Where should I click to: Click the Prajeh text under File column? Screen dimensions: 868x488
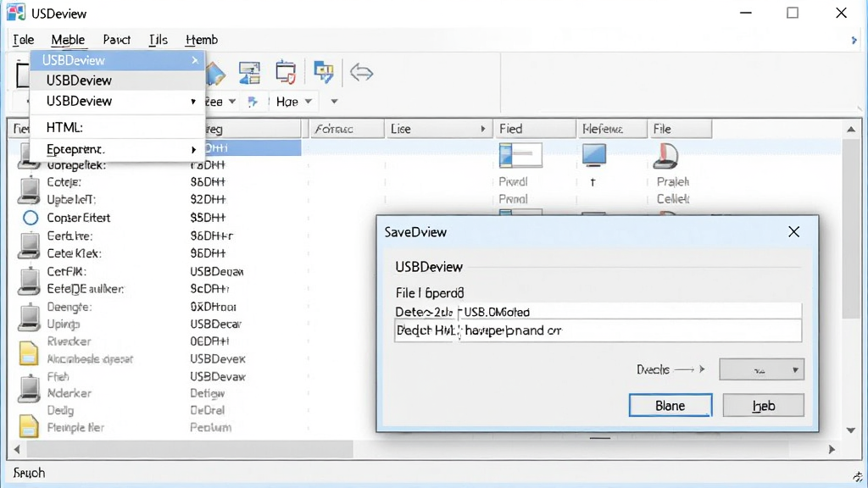[672, 181]
